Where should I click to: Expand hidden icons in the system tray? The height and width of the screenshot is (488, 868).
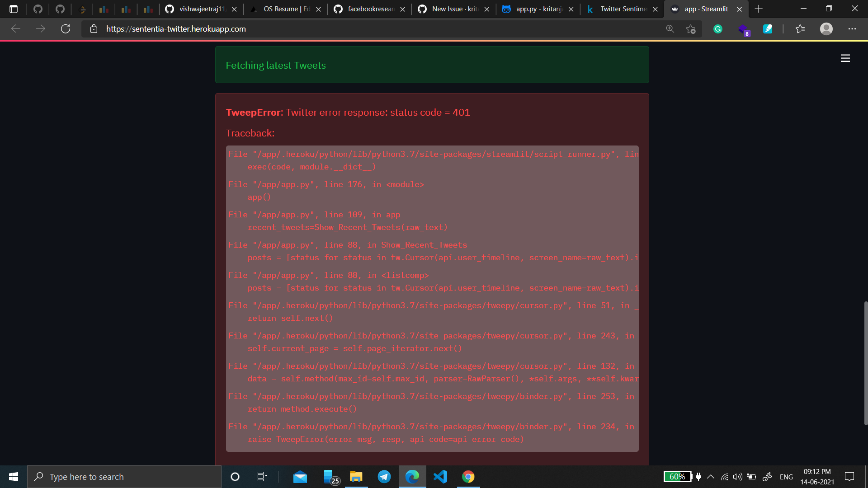coord(710,477)
